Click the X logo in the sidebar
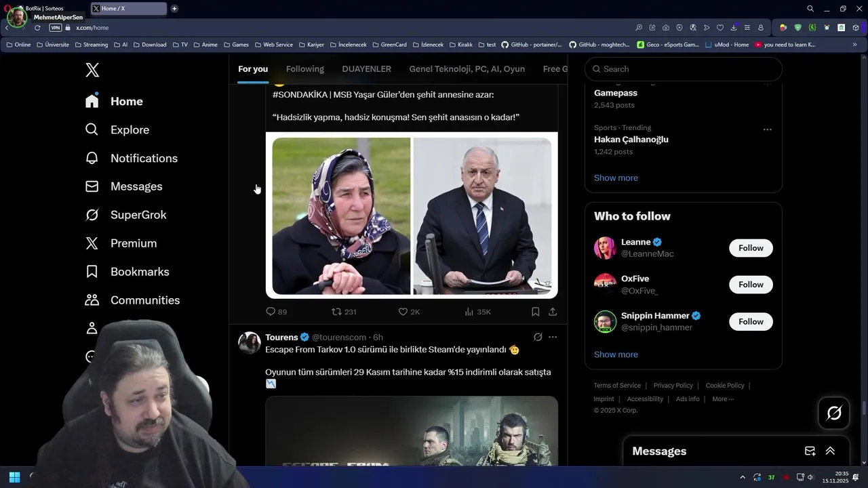868x488 pixels. click(92, 70)
